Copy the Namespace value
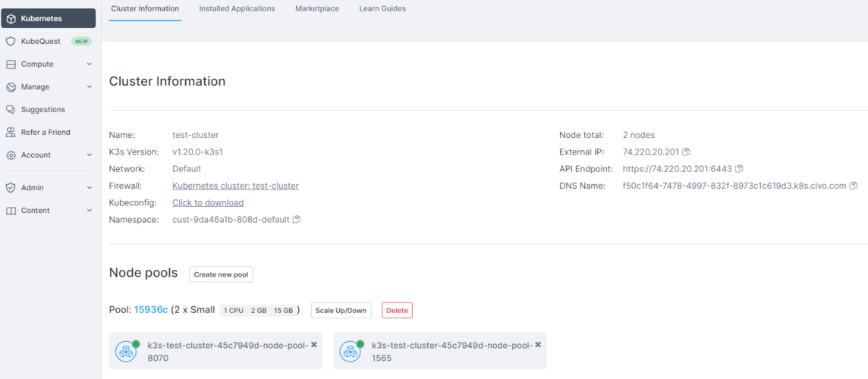This screenshot has height=379, width=868. pos(296,220)
